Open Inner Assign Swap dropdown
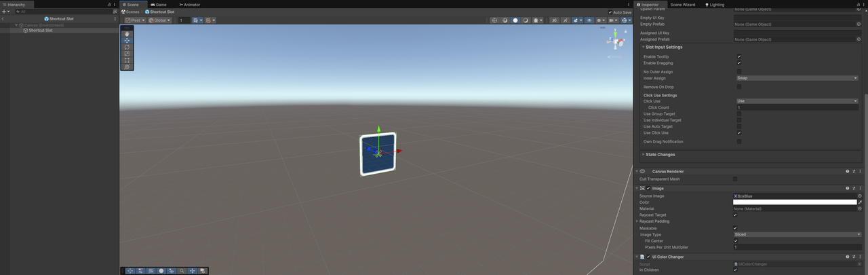The width and height of the screenshot is (868, 275). click(x=797, y=78)
